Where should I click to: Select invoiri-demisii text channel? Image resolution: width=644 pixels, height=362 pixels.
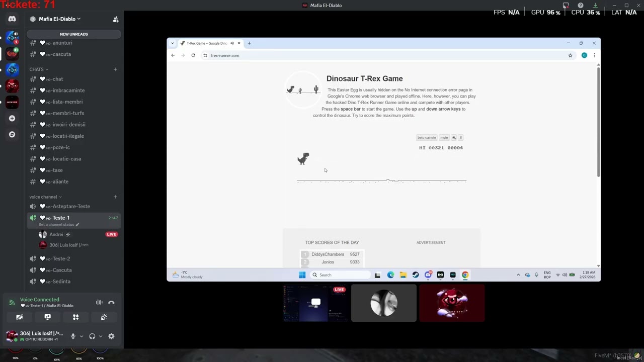click(x=73, y=125)
